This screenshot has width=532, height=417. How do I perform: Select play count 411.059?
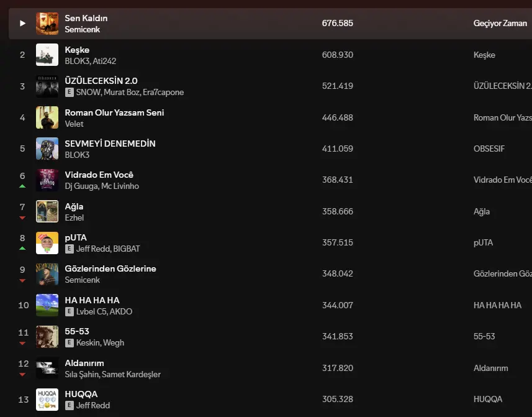(x=338, y=149)
